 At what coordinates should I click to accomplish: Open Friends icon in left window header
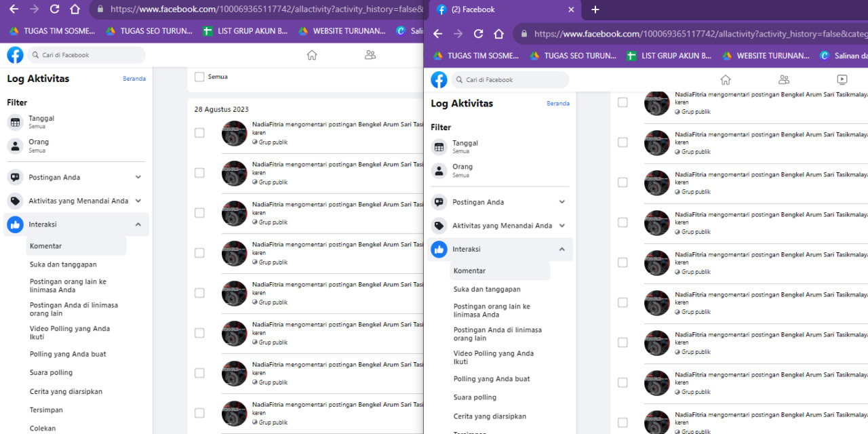pyautogui.click(x=370, y=55)
